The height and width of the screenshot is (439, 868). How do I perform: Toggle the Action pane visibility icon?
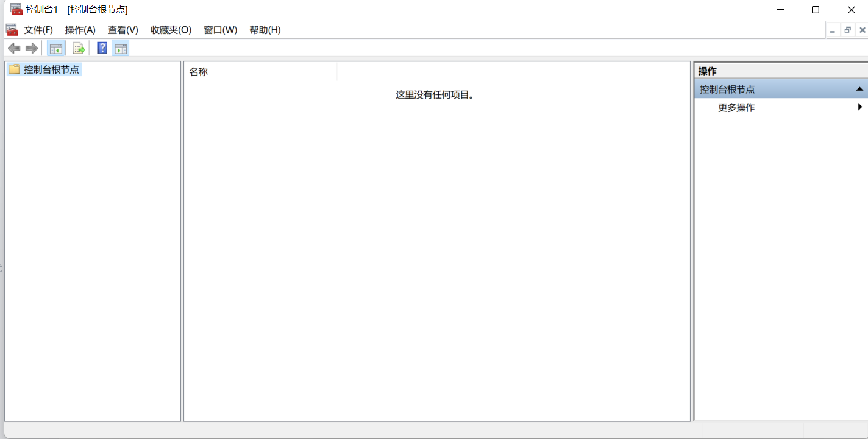pos(120,47)
